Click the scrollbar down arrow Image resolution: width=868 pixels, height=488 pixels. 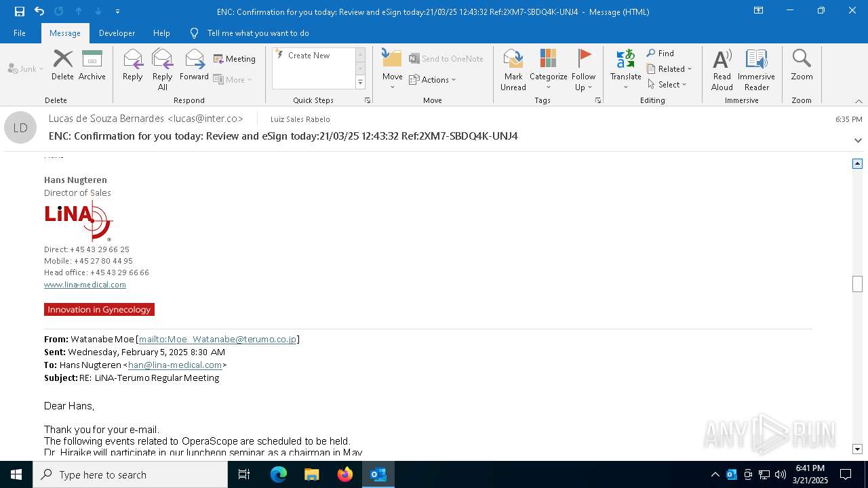857,449
